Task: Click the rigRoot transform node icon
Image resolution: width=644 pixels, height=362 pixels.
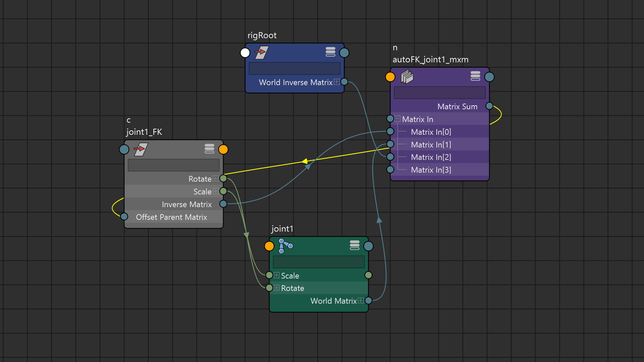Action: tap(262, 53)
